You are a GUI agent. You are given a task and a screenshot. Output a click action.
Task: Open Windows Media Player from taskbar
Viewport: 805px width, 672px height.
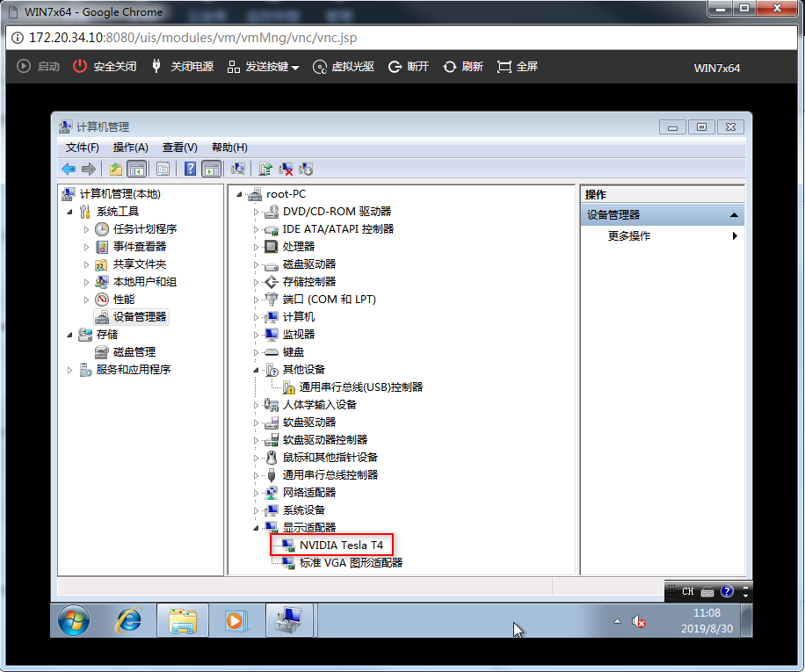(234, 620)
